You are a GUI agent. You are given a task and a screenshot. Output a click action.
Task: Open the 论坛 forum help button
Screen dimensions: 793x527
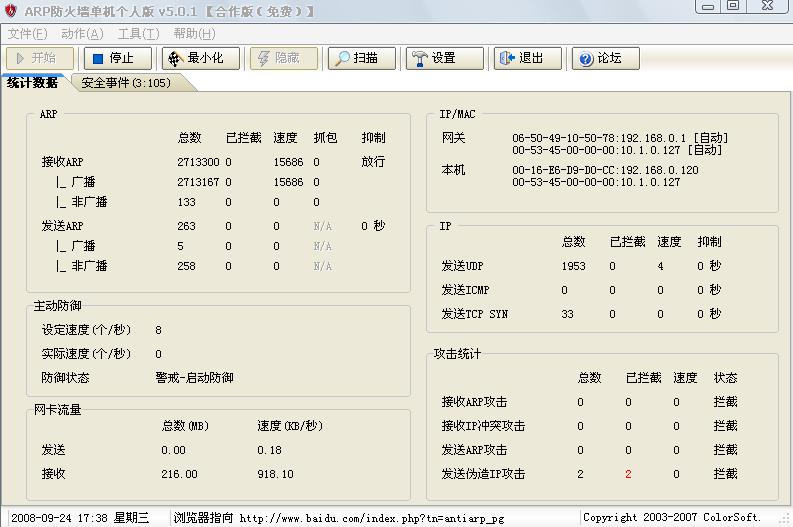coord(606,58)
